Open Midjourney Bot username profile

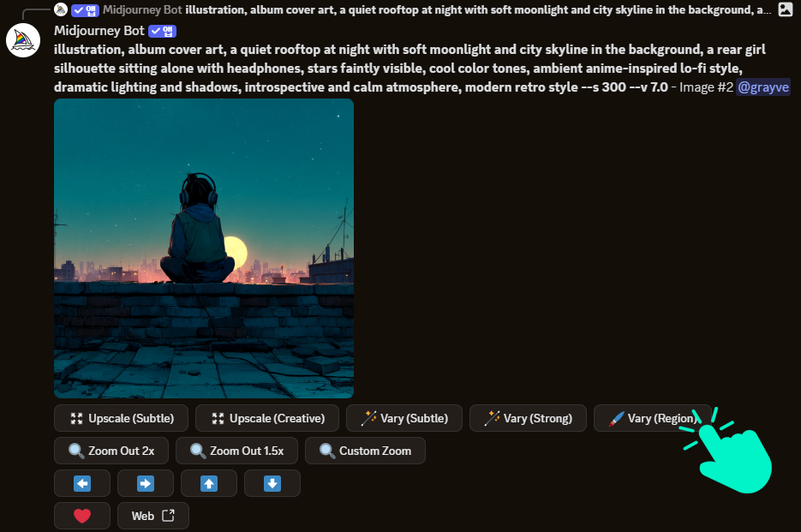click(99, 31)
